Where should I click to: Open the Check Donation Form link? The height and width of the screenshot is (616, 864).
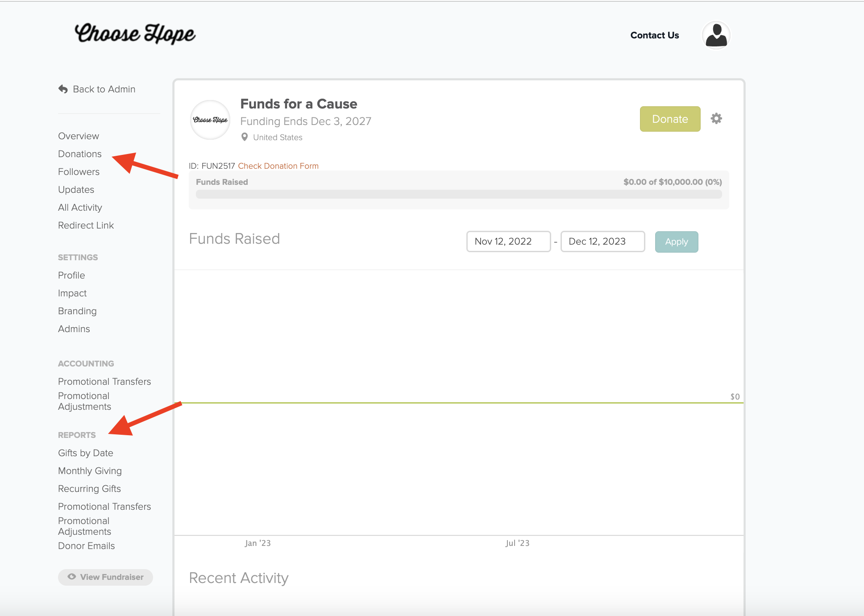278,166
